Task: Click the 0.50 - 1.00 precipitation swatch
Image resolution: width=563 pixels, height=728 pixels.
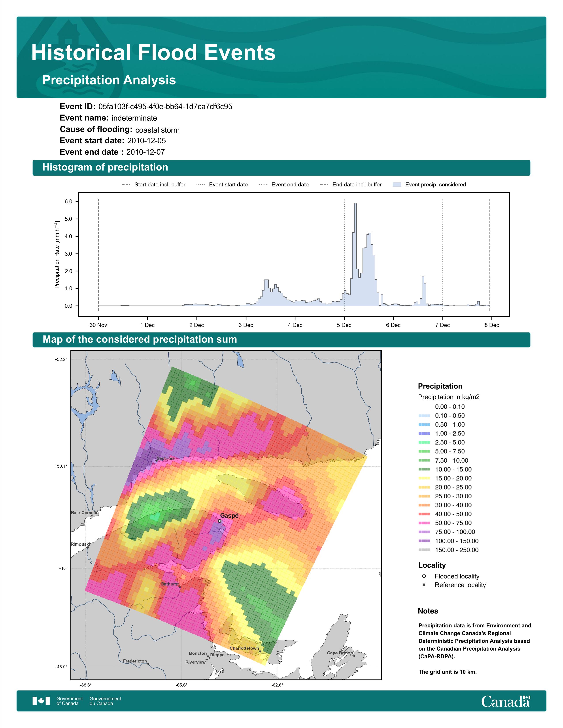Action: tap(424, 425)
